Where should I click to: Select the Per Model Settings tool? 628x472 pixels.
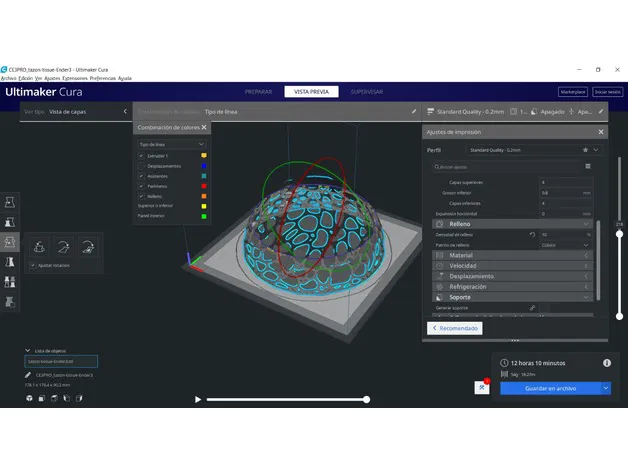click(x=10, y=282)
